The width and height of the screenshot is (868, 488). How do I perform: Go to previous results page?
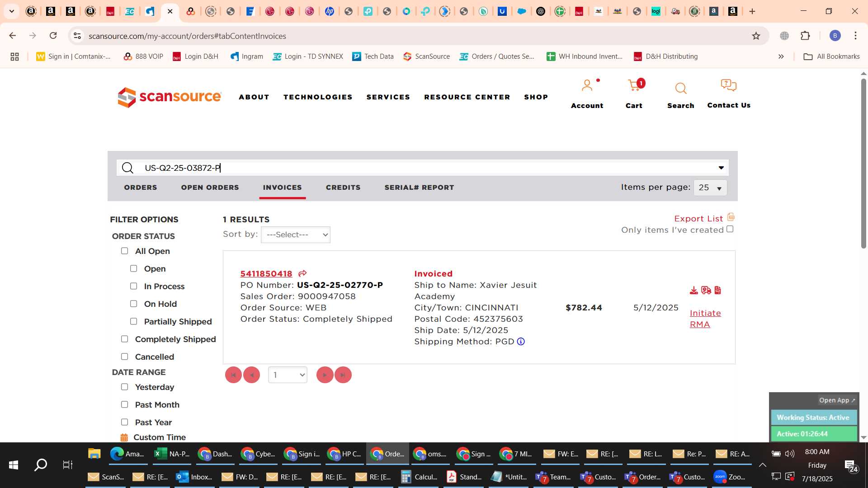pyautogui.click(x=251, y=375)
